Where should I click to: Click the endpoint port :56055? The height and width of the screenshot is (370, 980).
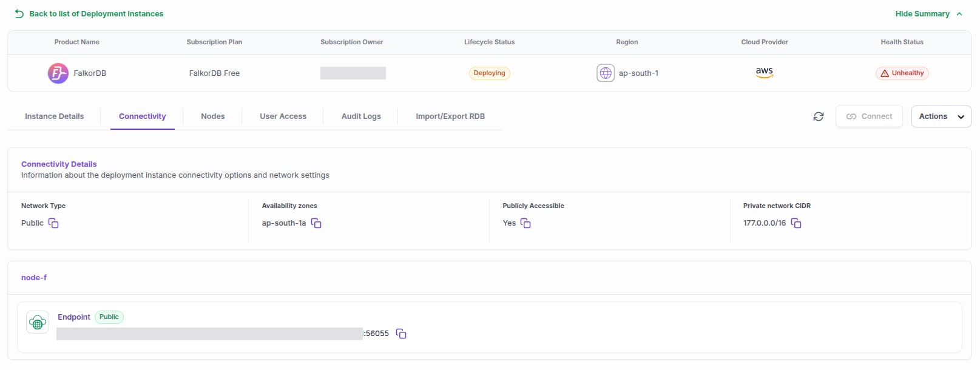click(x=376, y=334)
